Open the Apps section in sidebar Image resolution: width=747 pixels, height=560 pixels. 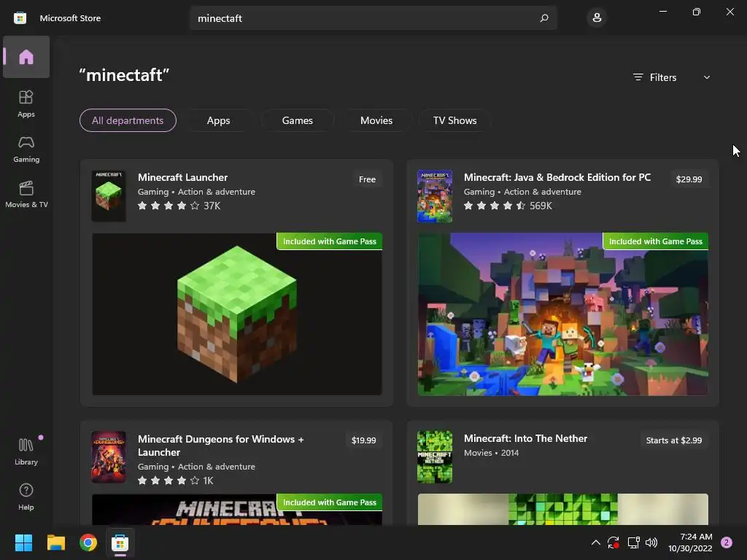[x=26, y=104]
